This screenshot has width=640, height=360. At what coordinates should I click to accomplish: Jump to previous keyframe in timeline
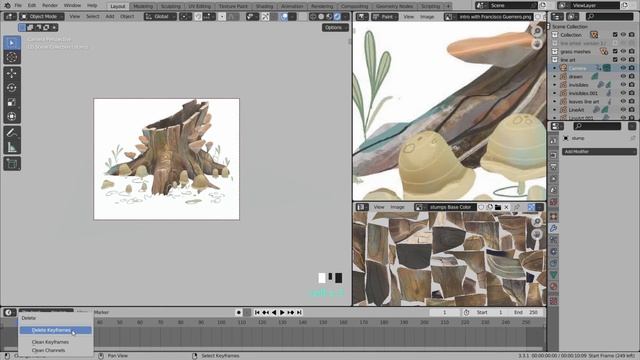[265, 312]
